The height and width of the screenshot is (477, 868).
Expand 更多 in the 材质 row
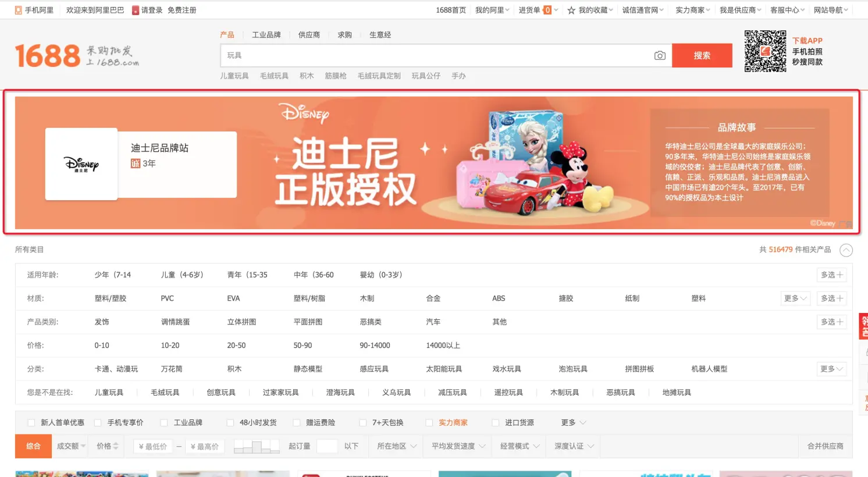[795, 298]
